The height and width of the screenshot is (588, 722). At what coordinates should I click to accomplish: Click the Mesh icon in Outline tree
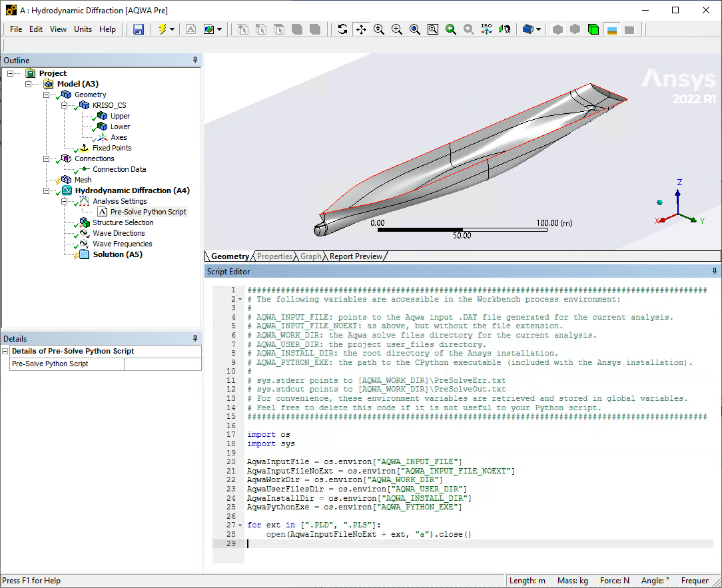(x=66, y=180)
